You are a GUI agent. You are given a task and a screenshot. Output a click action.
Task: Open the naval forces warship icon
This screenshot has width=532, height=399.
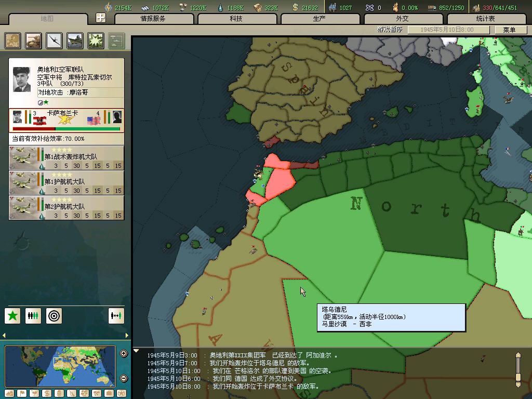coord(75,41)
